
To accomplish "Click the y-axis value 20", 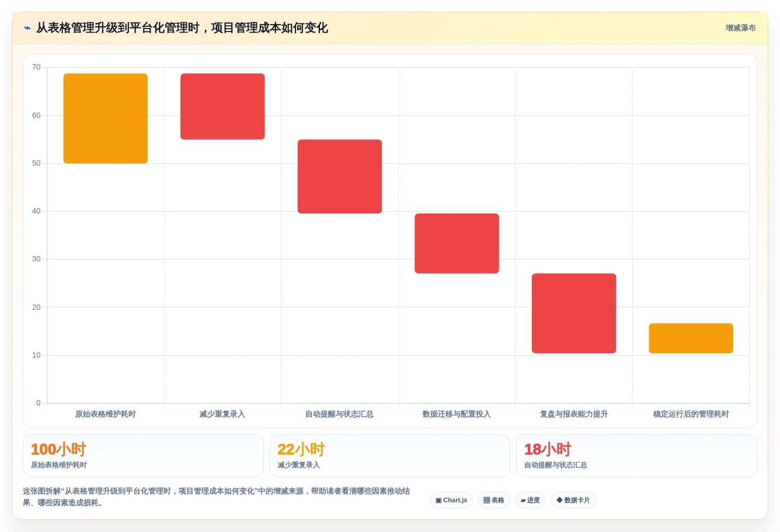I will pos(36,307).
